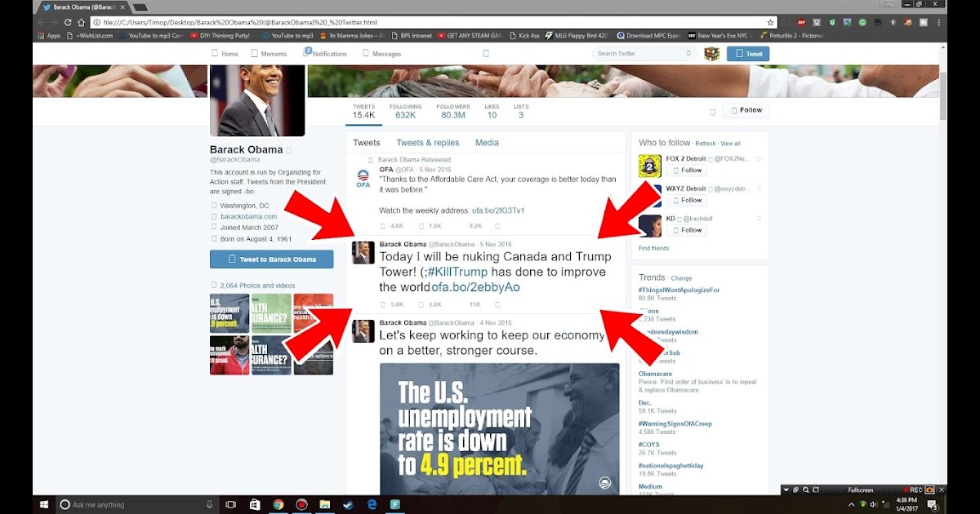
Task: Open Notifications in the top navigation
Action: coord(325,54)
